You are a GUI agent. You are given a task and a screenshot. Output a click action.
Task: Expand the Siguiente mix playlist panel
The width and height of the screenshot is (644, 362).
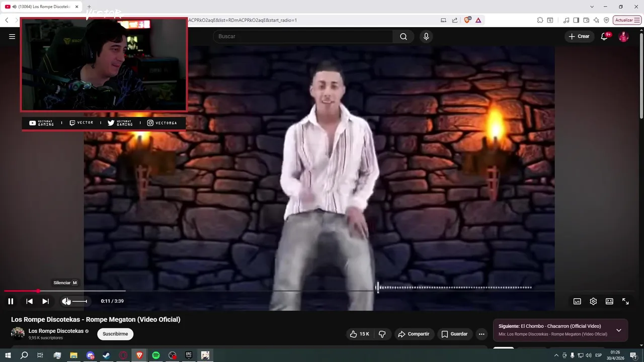pos(619,330)
